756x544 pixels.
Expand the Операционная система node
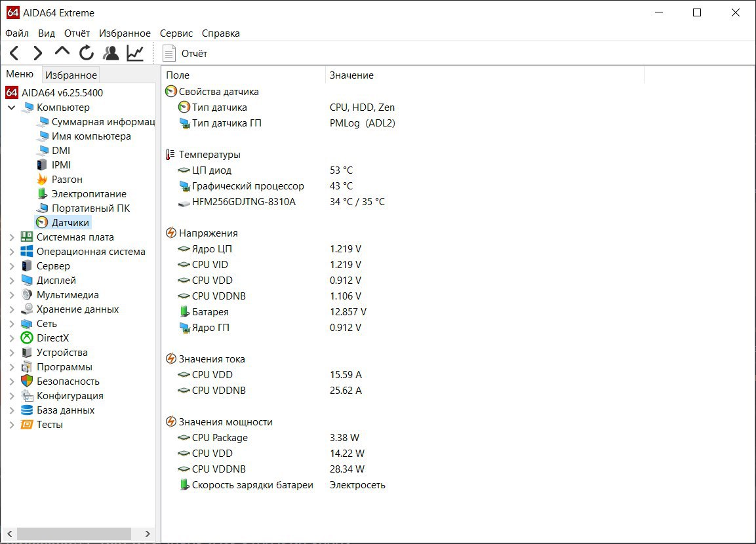(x=12, y=252)
